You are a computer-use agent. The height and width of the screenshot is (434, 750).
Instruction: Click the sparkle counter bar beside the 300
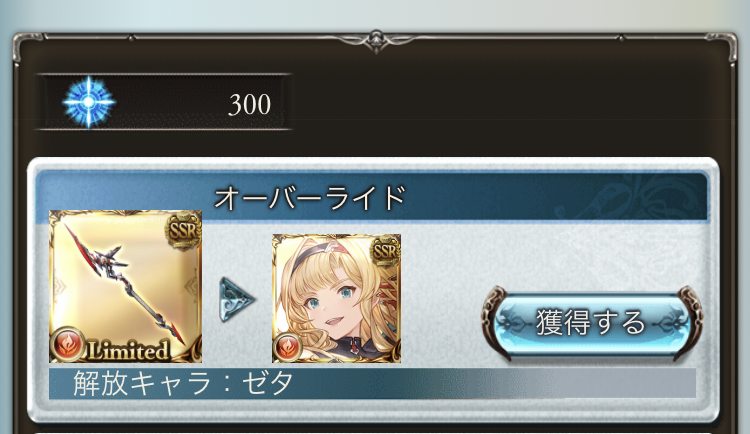[x=164, y=101]
